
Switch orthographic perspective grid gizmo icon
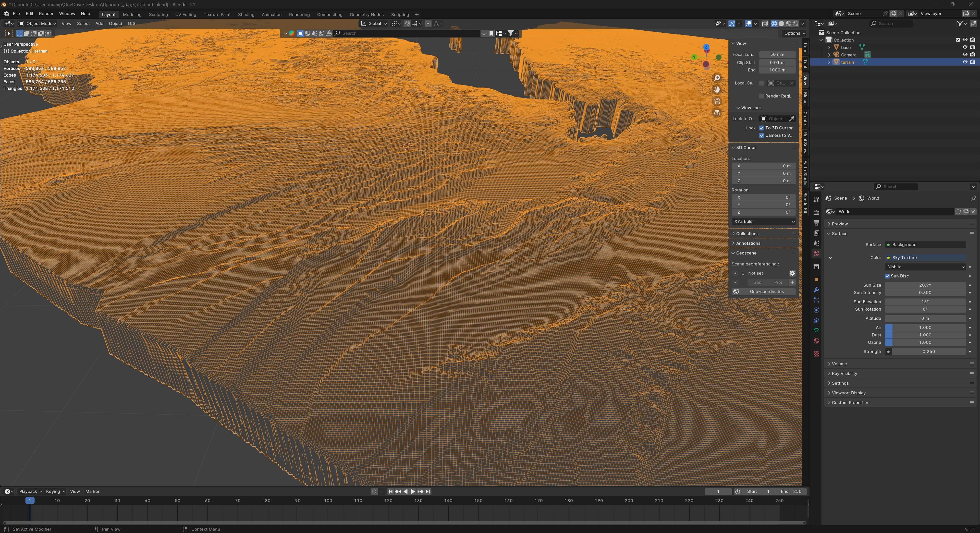[x=717, y=113]
